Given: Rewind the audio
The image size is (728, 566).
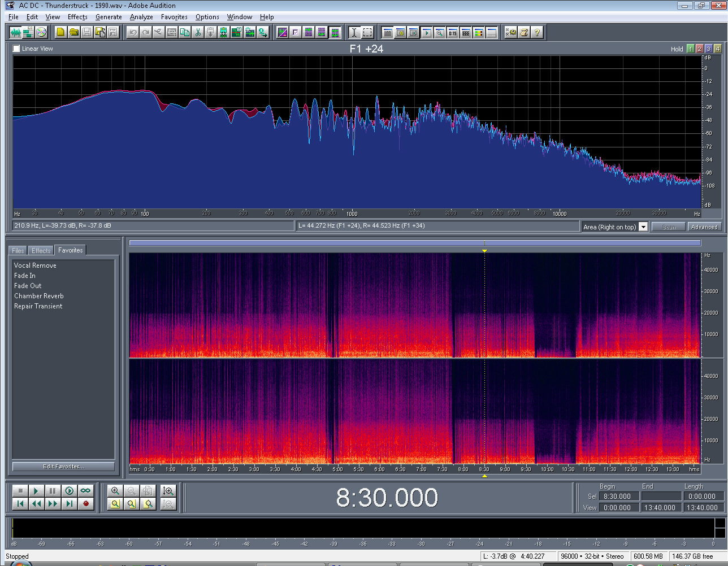Looking at the screenshot, I should click(36, 504).
